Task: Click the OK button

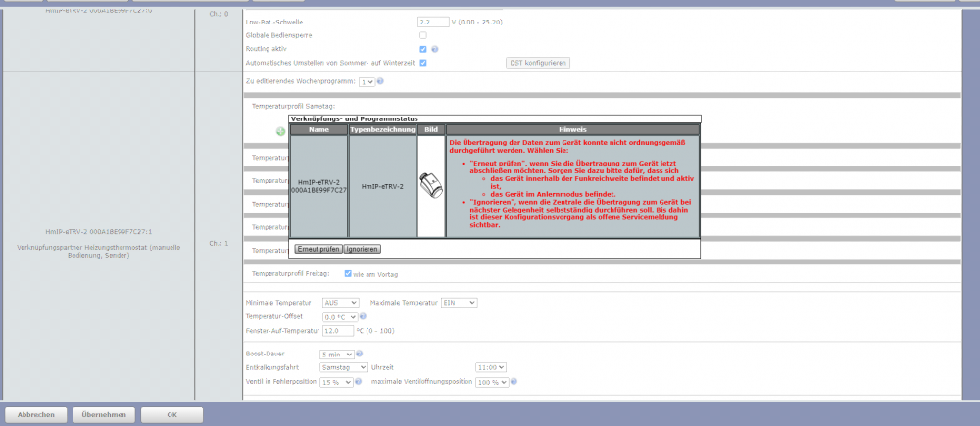Action: (171, 415)
